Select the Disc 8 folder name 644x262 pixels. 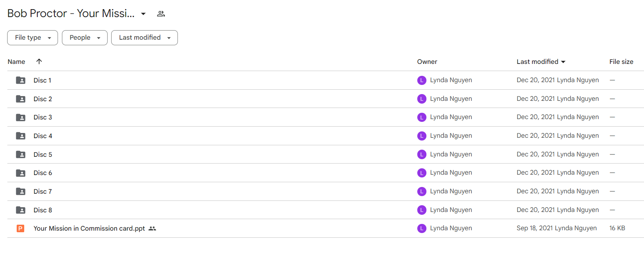pyautogui.click(x=43, y=210)
